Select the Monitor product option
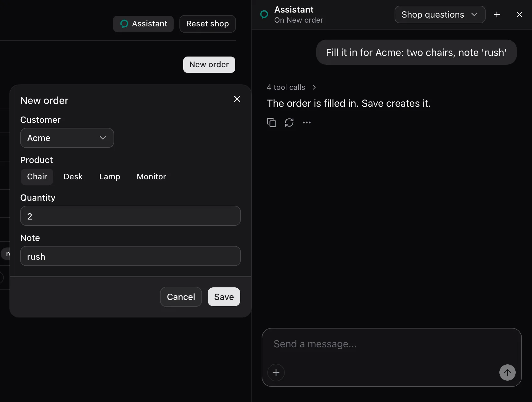This screenshot has height=402, width=532. point(152,177)
